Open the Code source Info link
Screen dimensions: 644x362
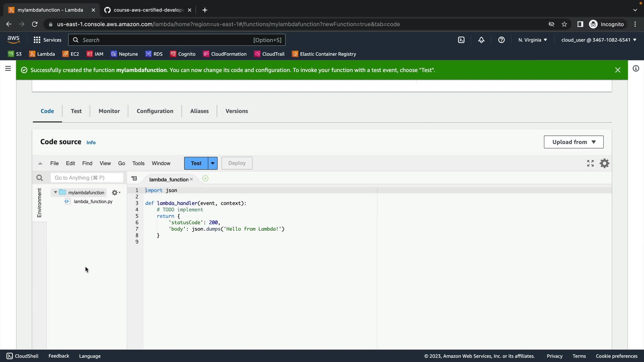91,142
